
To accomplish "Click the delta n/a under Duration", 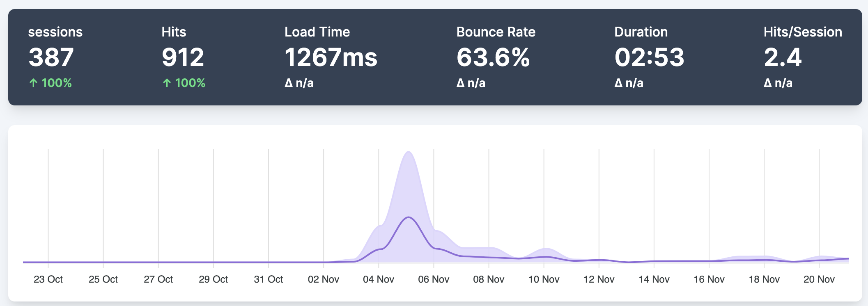I will (x=629, y=83).
